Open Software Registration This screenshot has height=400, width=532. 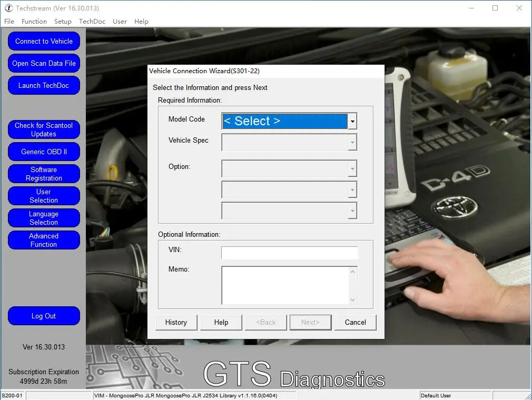tap(44, 174)
